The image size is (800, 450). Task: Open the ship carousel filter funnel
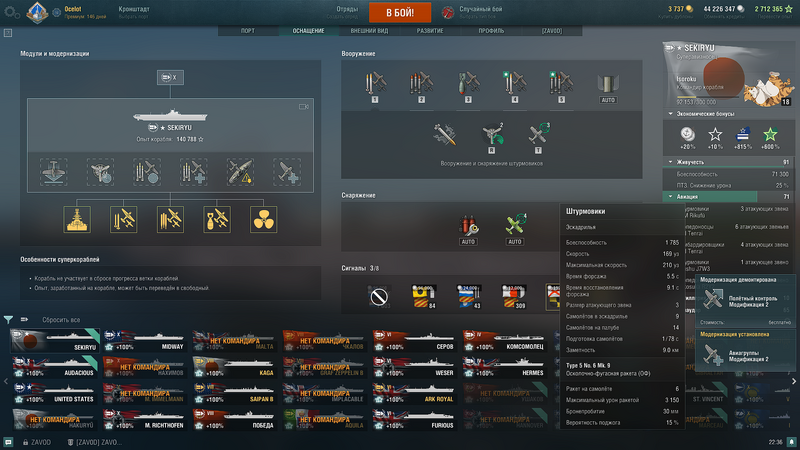click(9, 320)
